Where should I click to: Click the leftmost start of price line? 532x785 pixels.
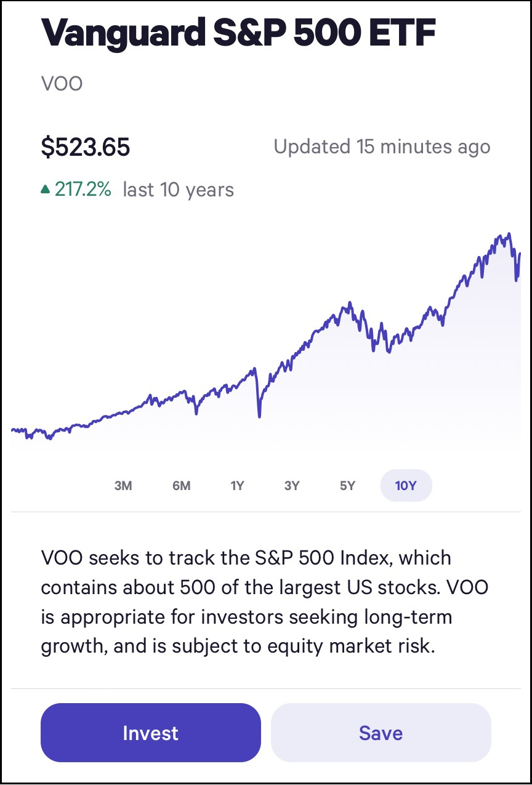[x=12, y=429]
